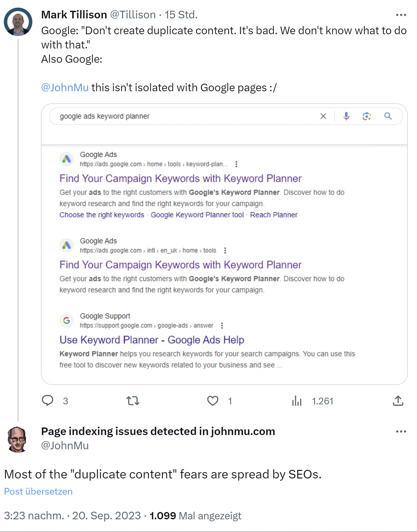
Task: Open the @JohnMu mention link
Action: [65, 87]
